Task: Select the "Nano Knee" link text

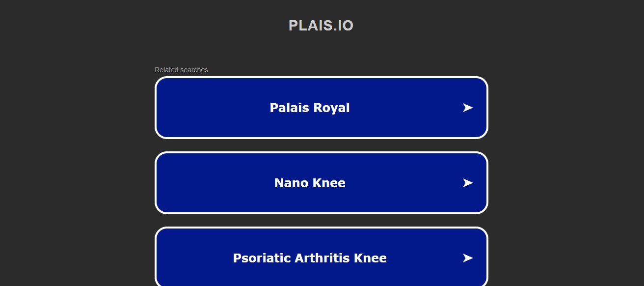Action: (310, 183)
